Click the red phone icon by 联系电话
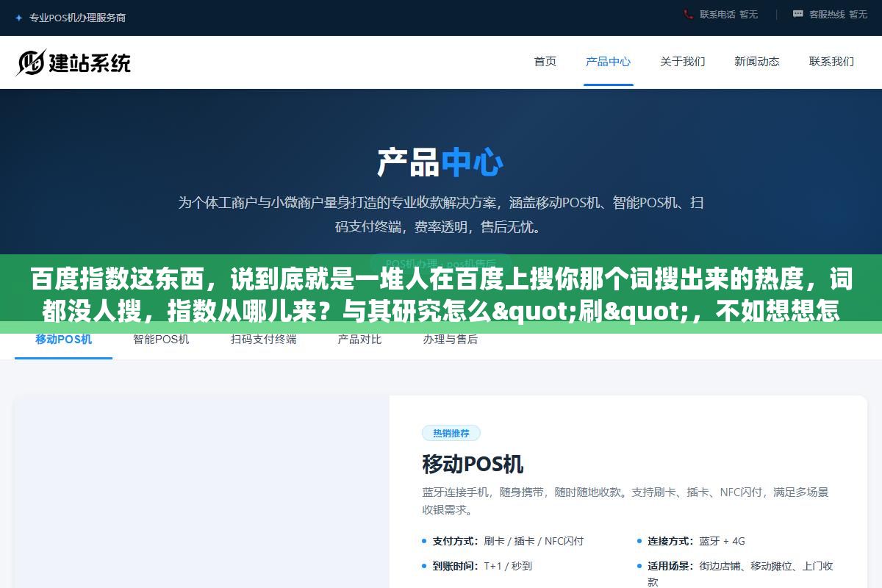Screen dimensions: 882x588 (688, 14)
